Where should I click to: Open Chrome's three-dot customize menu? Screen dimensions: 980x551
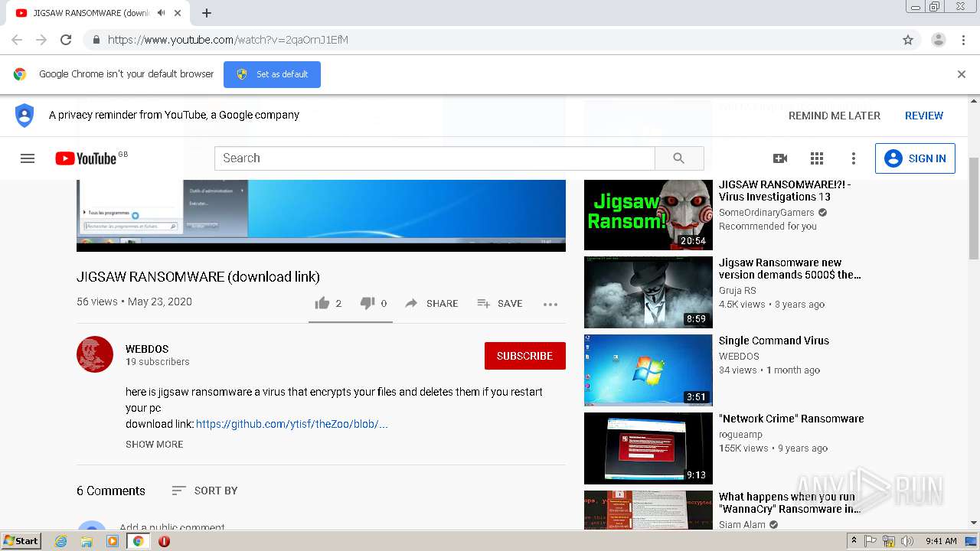(x=963, y=40)
